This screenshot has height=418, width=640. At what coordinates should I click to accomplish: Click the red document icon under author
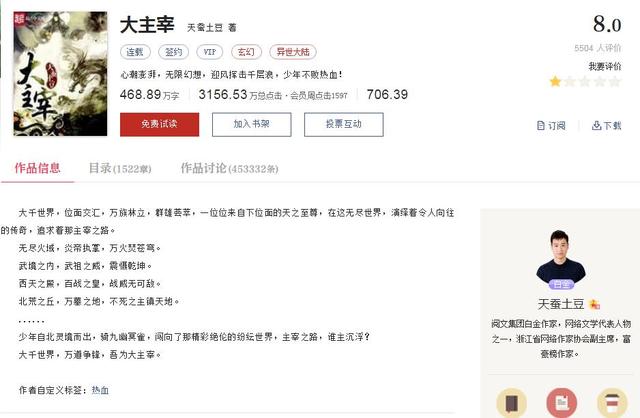[x=560, y=402]
